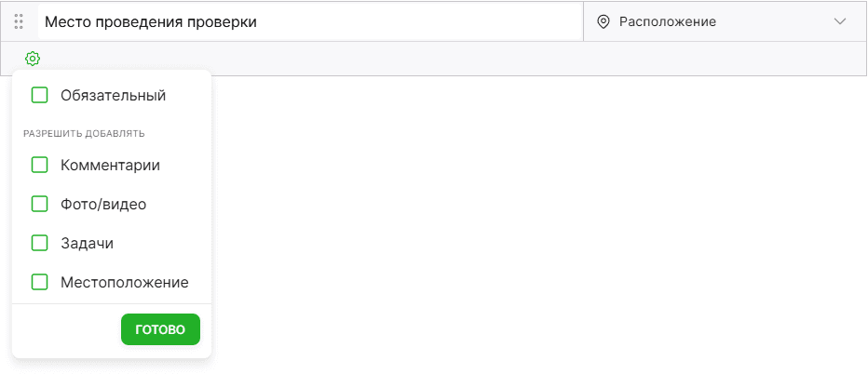The height and width of the screenshot is (374, 868).
Task: Click the Обязательный label text
Action: (113, 95)
